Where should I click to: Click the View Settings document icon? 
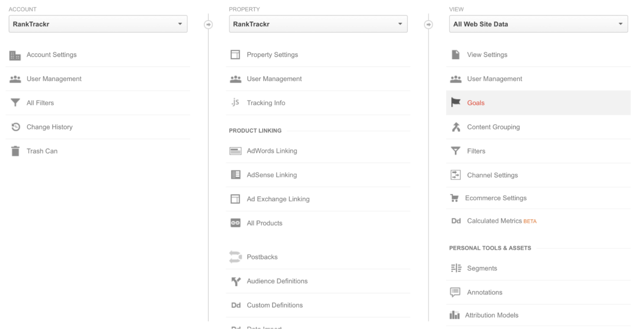455,55
